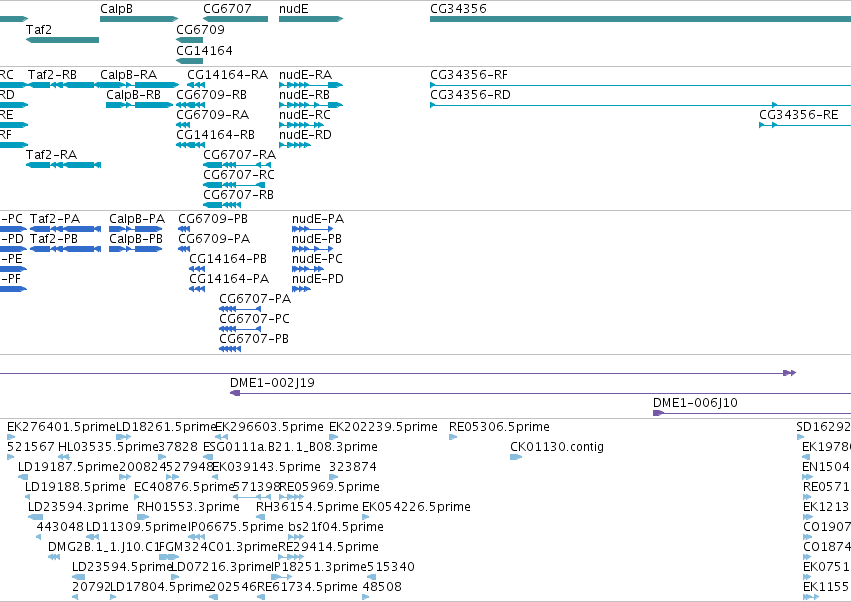The width and height of the screenshot is (851, 602).
Task: Select EST bs21f04.5prime
Action: [336, 527]
